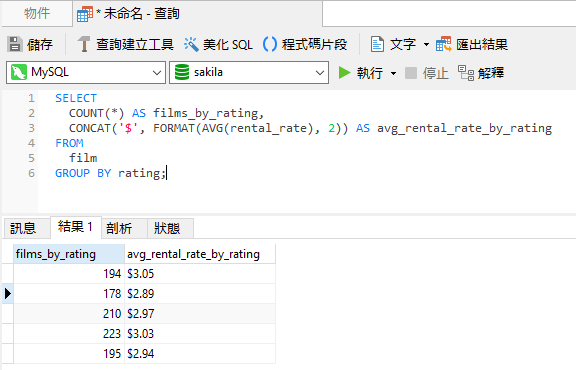Click the table name film on line 5
576x370 pixels.
coord(83,158)
